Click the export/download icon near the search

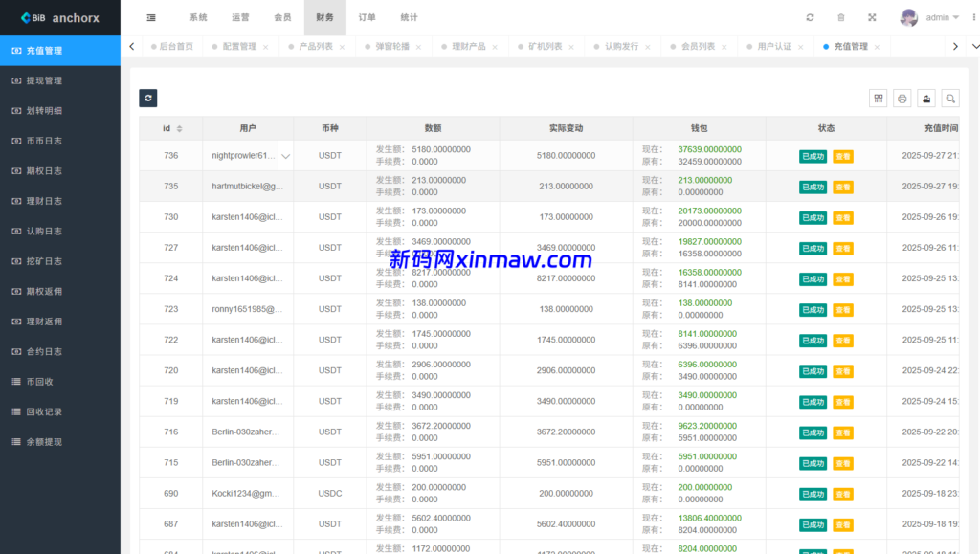tap(925, 98)
